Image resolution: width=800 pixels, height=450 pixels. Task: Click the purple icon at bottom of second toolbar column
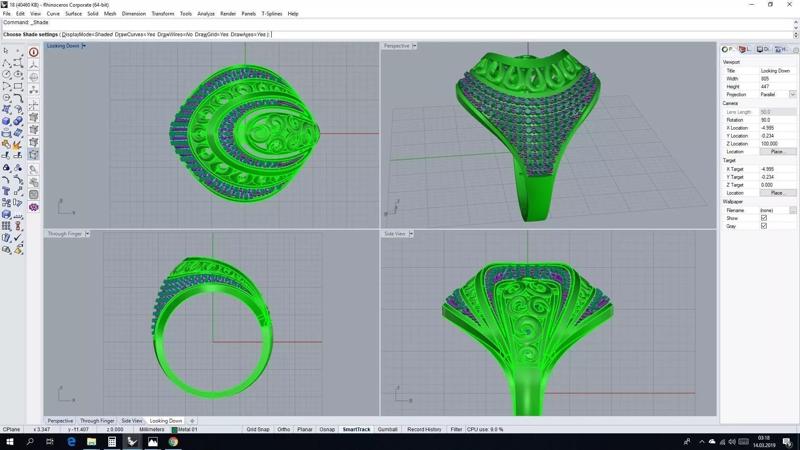[x=34, y=207]
